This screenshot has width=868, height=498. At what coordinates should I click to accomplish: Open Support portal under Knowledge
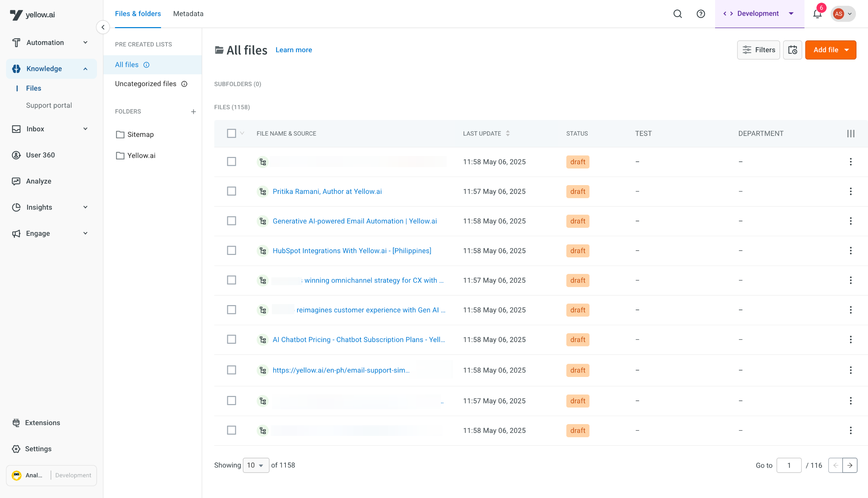[x=49, y=105]
